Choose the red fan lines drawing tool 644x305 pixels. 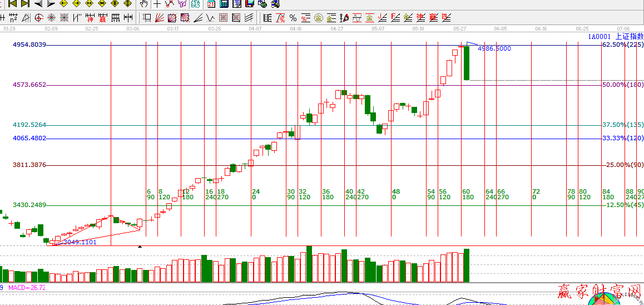159,18
